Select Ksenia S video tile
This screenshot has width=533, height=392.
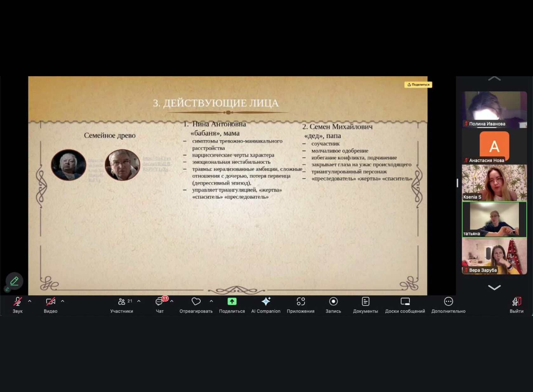[x=494, y=183]
